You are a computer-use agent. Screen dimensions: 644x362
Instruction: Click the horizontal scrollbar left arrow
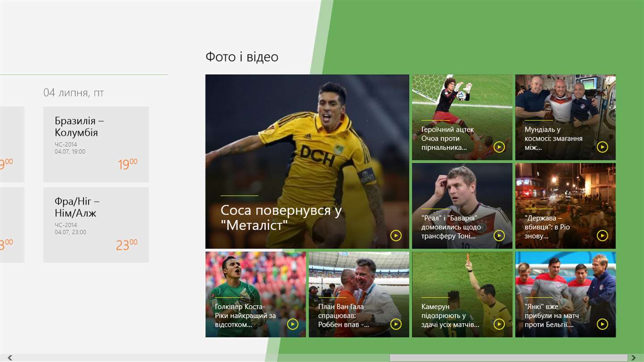10,358
